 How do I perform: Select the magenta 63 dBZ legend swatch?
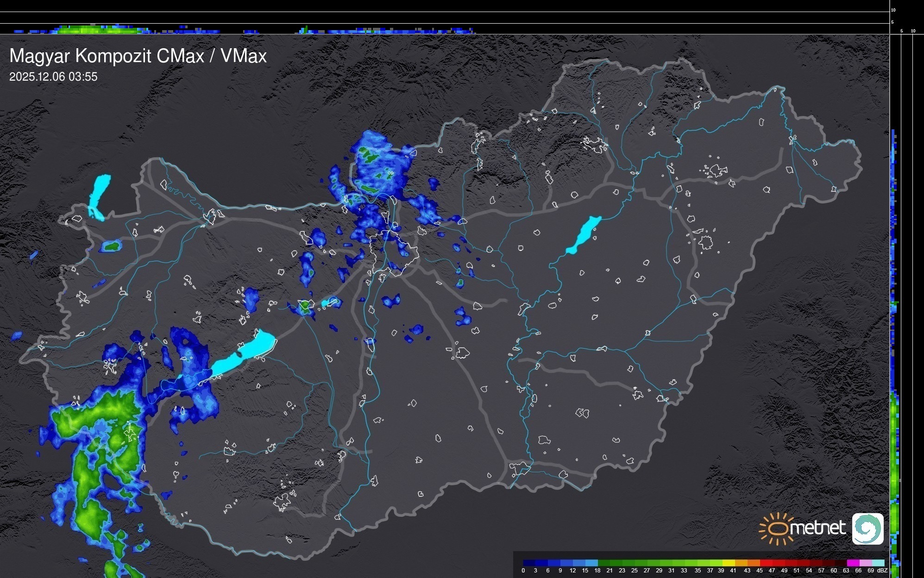[x=853, y=563]
